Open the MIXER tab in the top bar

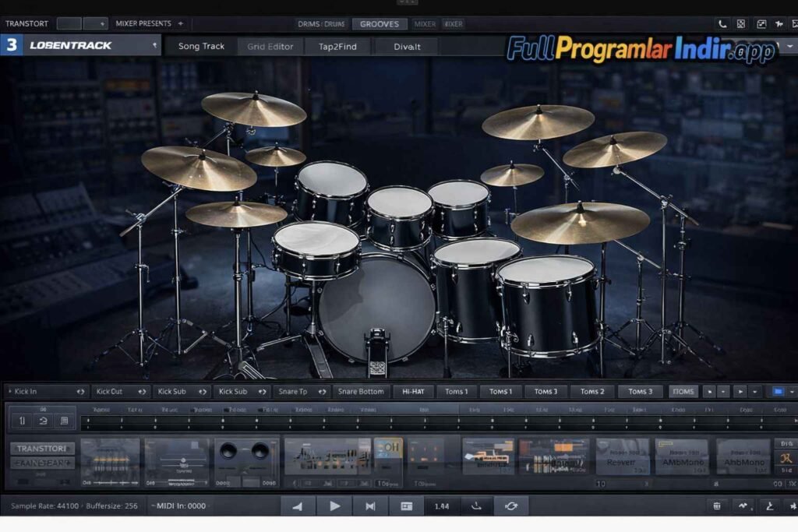point(425,24)
